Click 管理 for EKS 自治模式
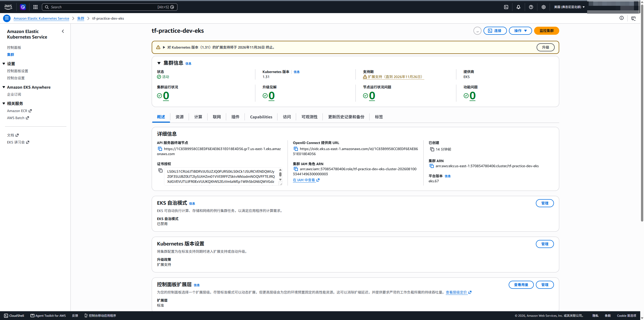Image resolution: width=644 pixels, height=320 pixels. pyautogui.click(x=545, y=203)
